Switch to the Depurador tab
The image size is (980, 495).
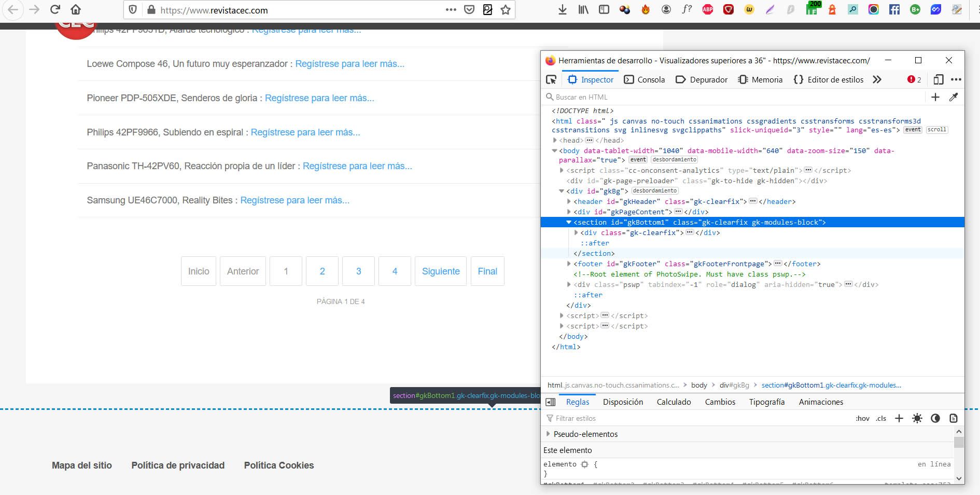(702, 79)
